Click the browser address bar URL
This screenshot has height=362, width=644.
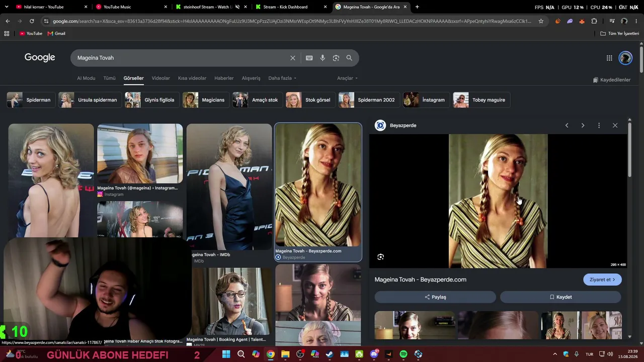(x=292, y=21)
